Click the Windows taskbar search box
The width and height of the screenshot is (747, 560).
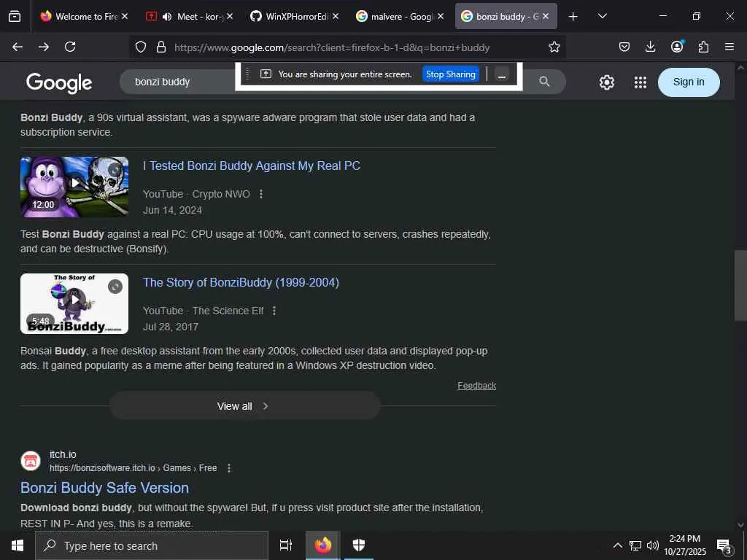coord(152,545)
